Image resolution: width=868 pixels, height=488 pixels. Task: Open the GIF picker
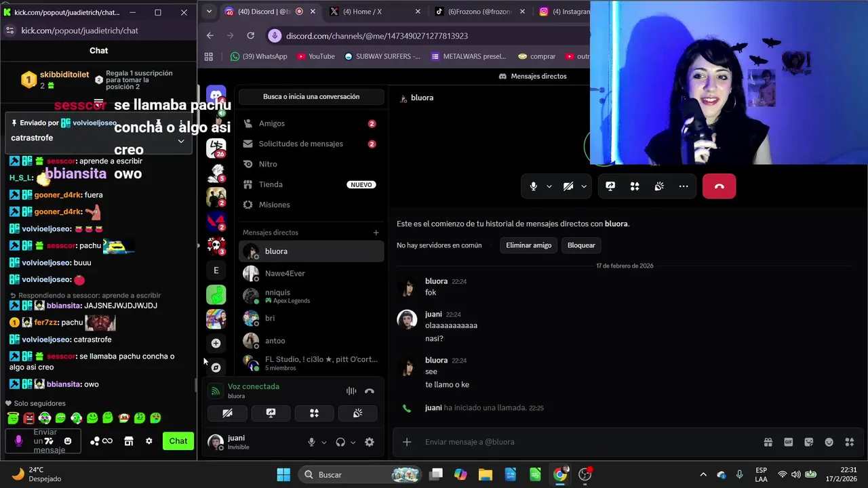tap(788, 442)
